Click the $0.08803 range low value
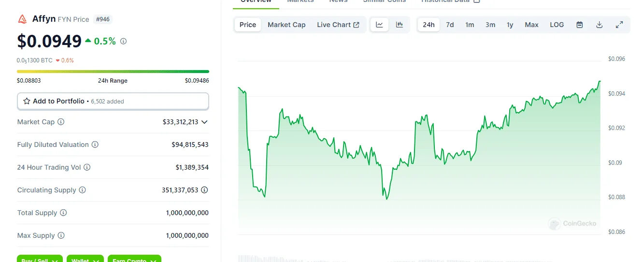This screenshot has height=262, width=644. click(29, 81)
